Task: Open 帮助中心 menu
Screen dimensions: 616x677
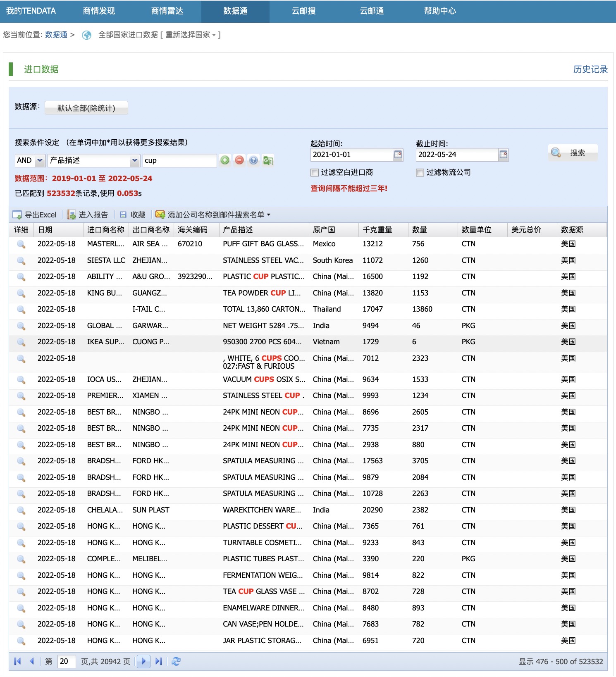Action: coord(440,11)
